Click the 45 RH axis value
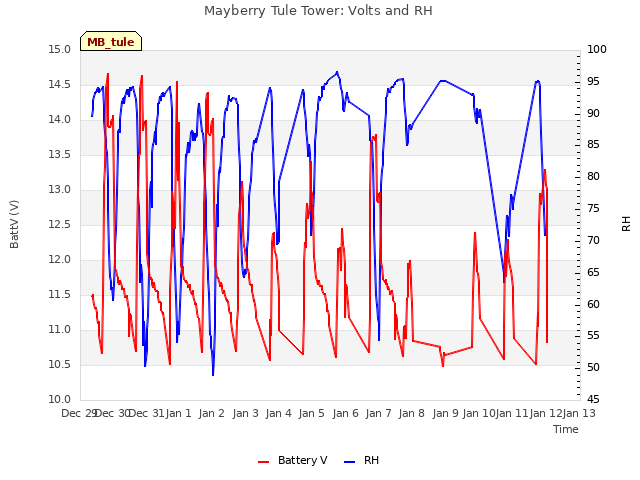The height and width of the screenshot is (480, 640). [x=593, y=399]
